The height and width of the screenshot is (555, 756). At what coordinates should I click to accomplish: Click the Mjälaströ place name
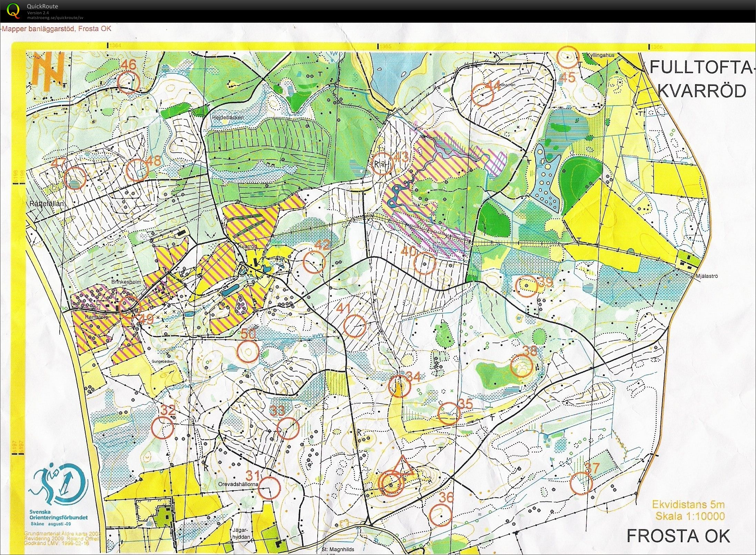(707, 276)
